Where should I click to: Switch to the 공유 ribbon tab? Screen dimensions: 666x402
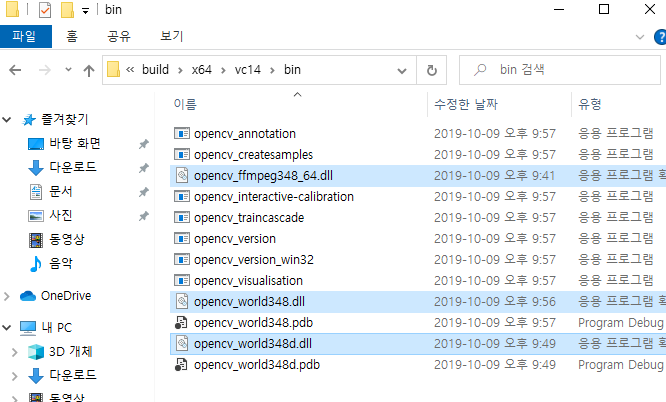click(x=119, y=37)
